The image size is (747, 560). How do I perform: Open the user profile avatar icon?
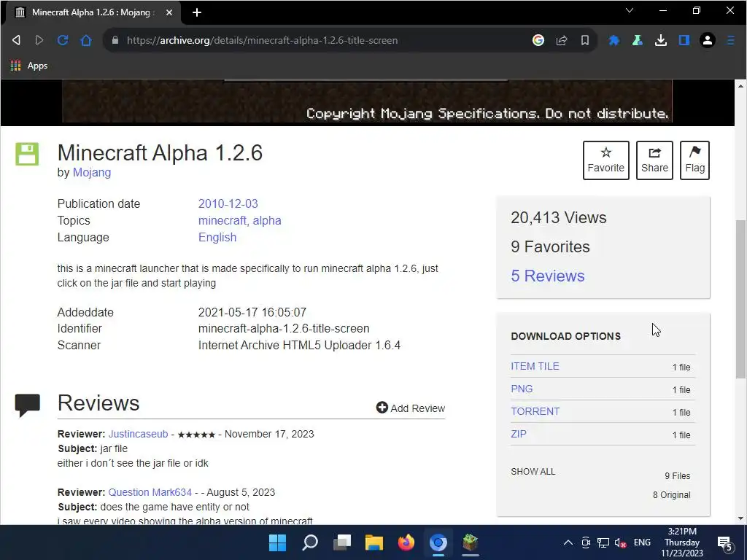click(708, 41)
